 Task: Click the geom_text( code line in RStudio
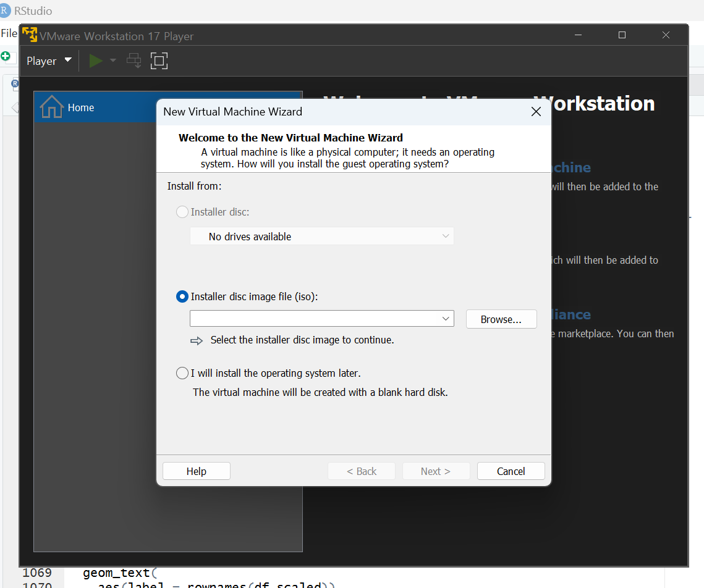pos(120,573)
